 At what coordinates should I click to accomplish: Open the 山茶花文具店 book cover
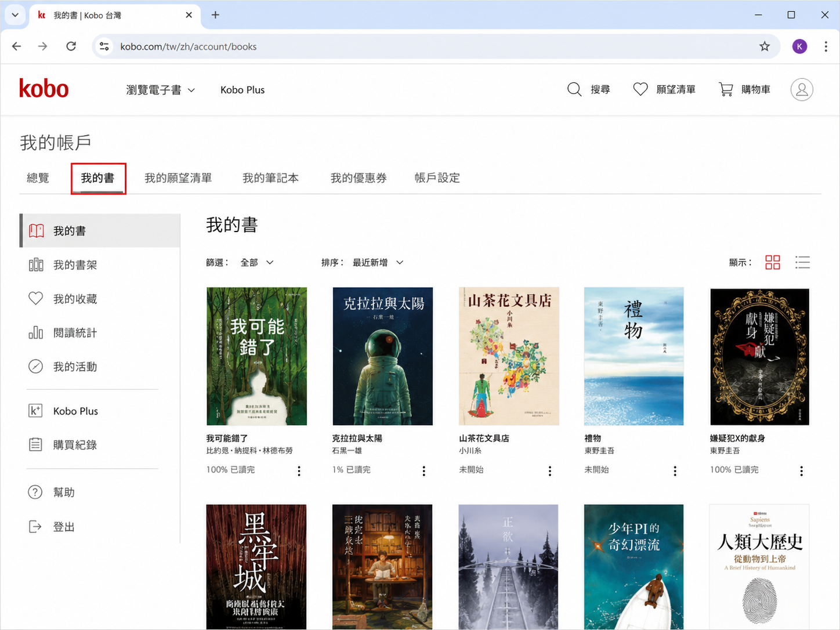click(x=509, y=356)
